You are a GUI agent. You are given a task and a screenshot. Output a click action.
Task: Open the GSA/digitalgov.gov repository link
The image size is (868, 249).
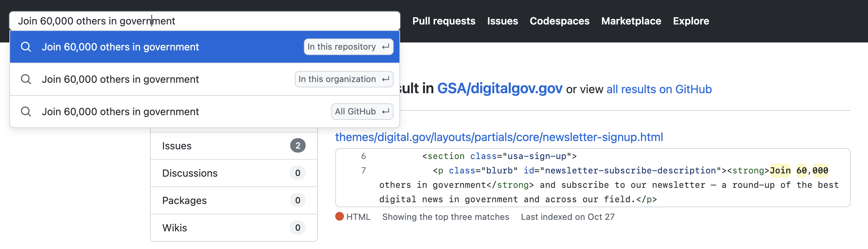[x=500, y=89]
